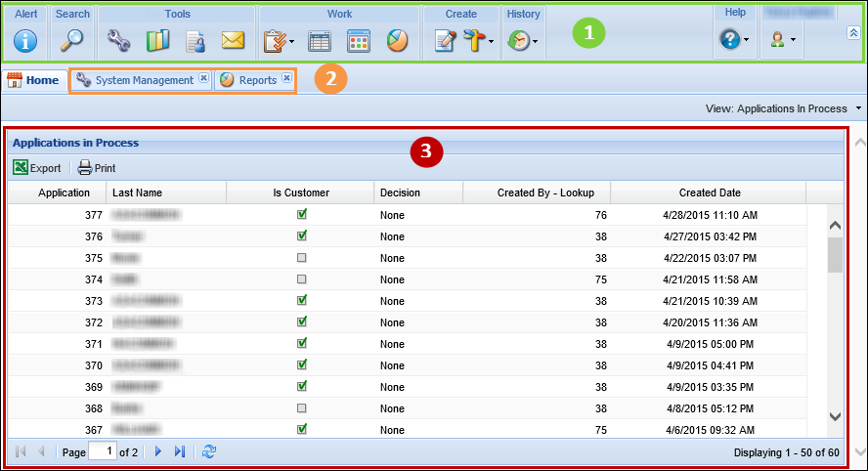Export the grid to Excel
This screenshot has width=868, height=471.
37,168
